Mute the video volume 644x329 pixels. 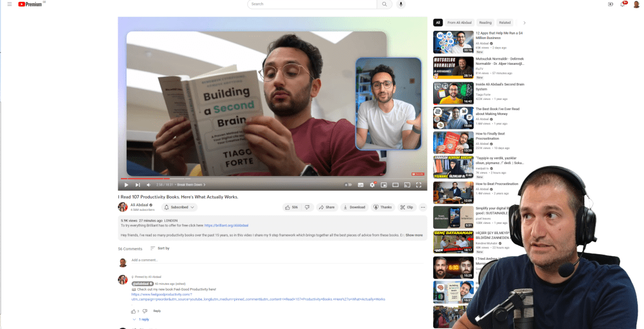point(149,185)
